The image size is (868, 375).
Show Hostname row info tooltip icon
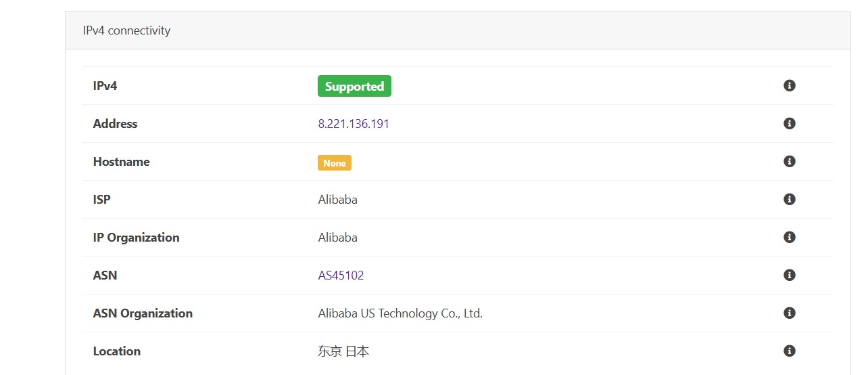click(789, 162)
